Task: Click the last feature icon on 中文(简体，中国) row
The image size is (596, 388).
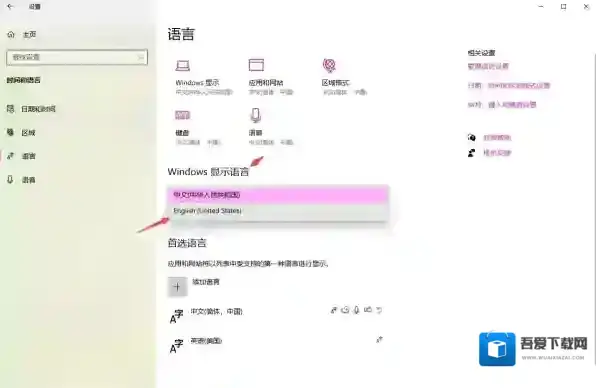Action: (x=379, y=310)
